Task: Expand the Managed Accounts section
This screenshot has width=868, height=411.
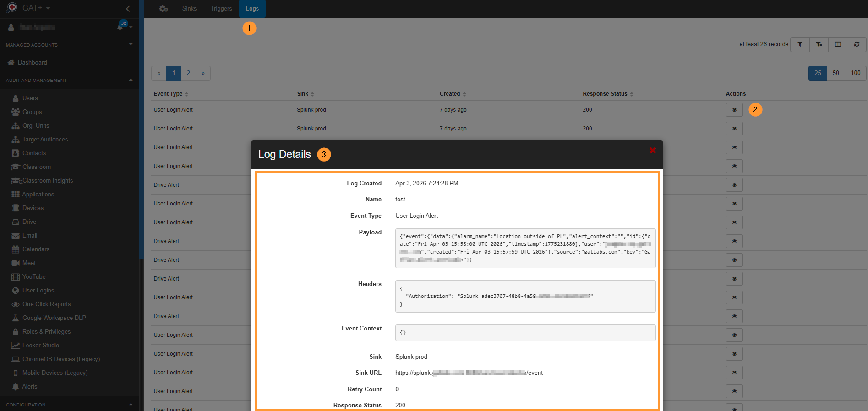Action: [x=69, y=45]
